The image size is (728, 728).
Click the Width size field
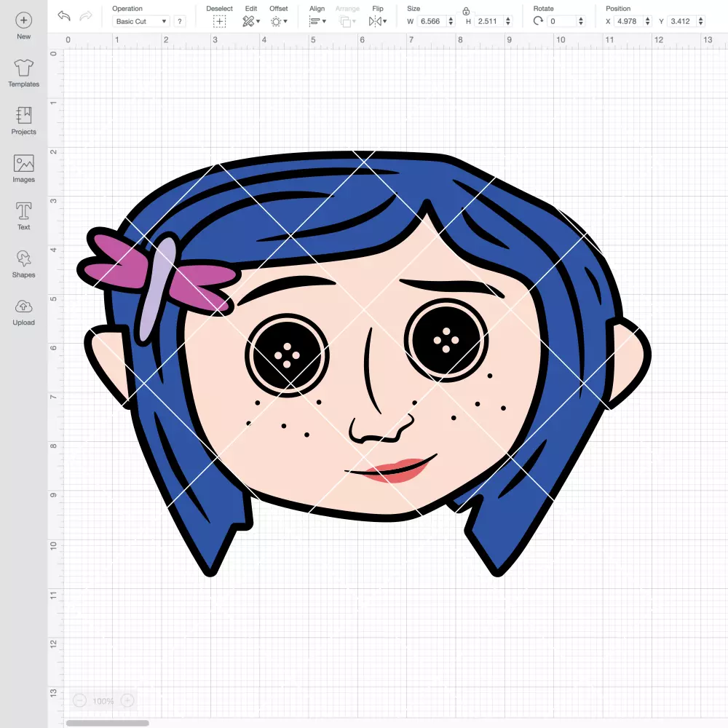coord(432,21)
